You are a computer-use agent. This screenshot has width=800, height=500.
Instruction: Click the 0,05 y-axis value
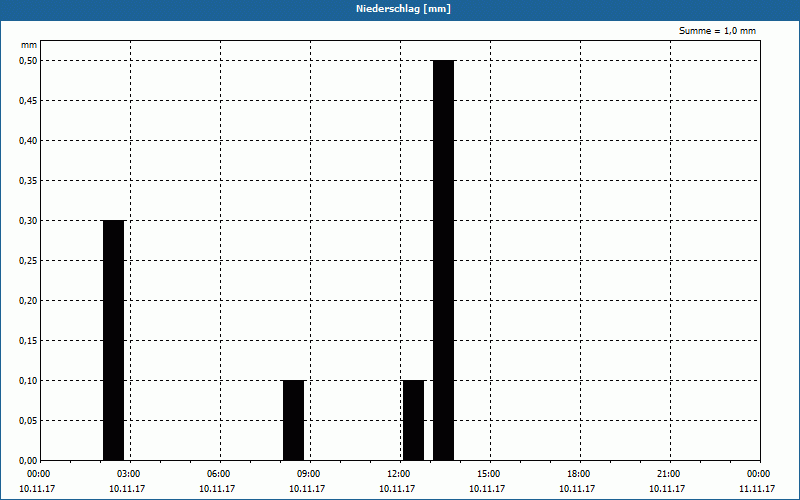tap(28, 421)
